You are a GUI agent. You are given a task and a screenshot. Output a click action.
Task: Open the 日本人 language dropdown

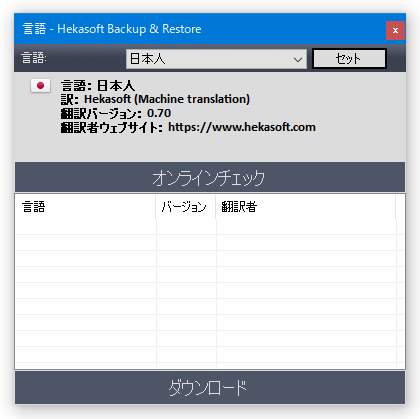[216, 59]
